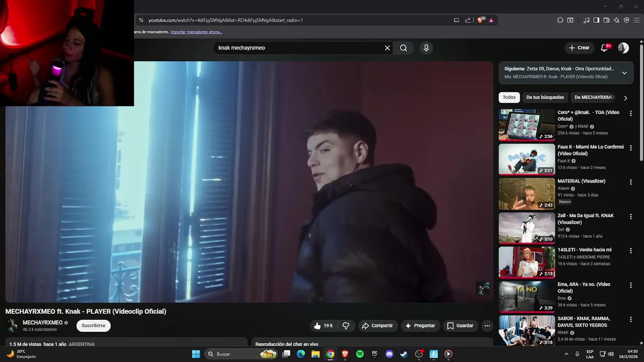Image resolution: width=644 pixels, height=362 pixels.
Task: Dislike the PLAYER video
Action: point(346,326)
